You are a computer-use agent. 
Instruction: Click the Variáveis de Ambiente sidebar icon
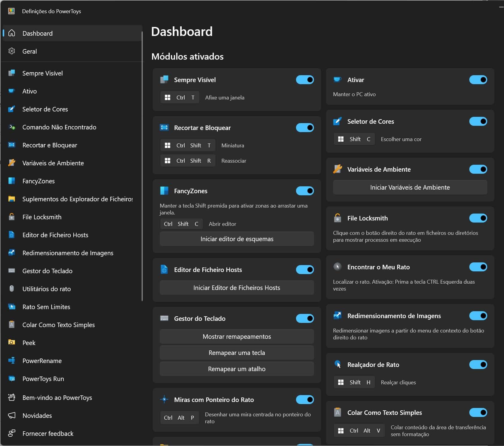(12, 163)
